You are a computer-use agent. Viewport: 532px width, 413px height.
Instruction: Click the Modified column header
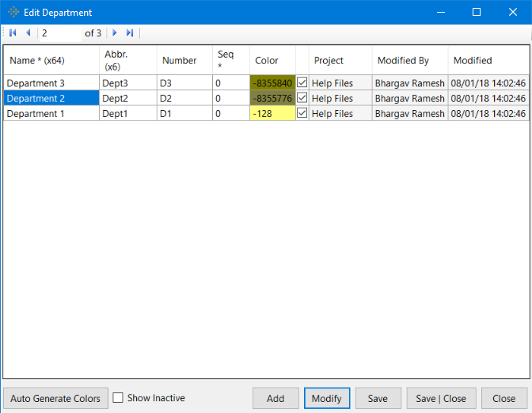point(488,60)
